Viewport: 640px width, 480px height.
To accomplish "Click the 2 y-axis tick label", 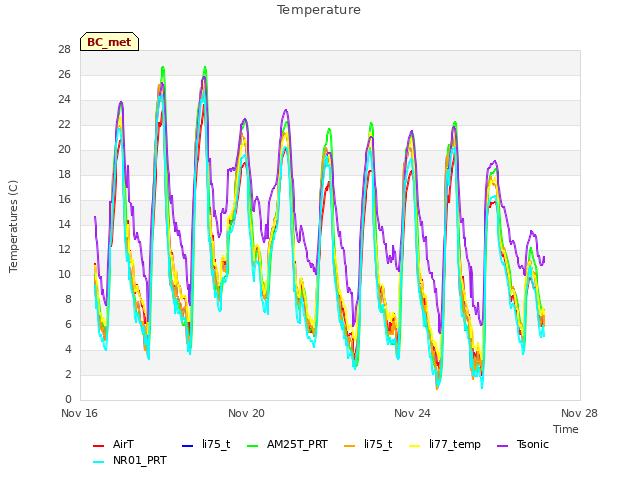I will tap(68, 375).
